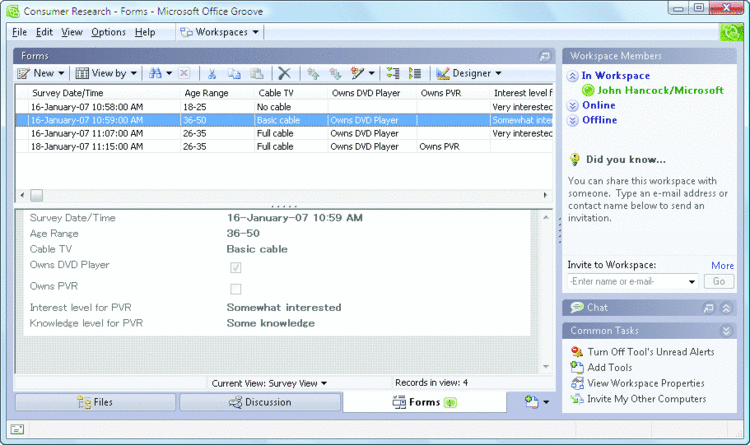Switch to the Files tab

tap(95, 402)
